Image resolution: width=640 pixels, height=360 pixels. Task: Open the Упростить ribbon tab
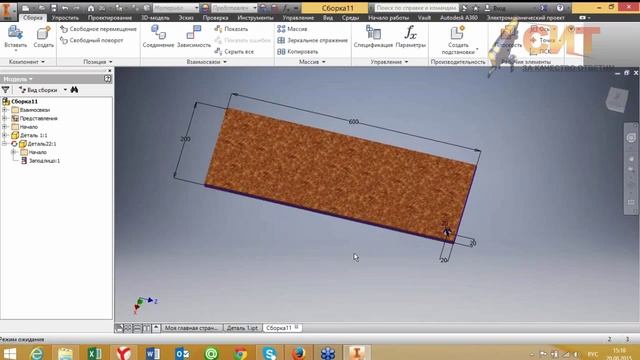65,18
